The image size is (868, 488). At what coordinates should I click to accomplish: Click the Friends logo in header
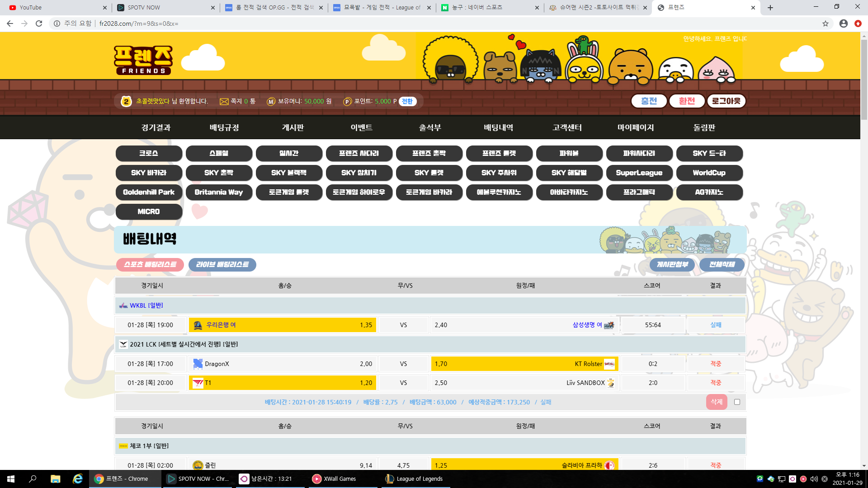pos(143,60)
